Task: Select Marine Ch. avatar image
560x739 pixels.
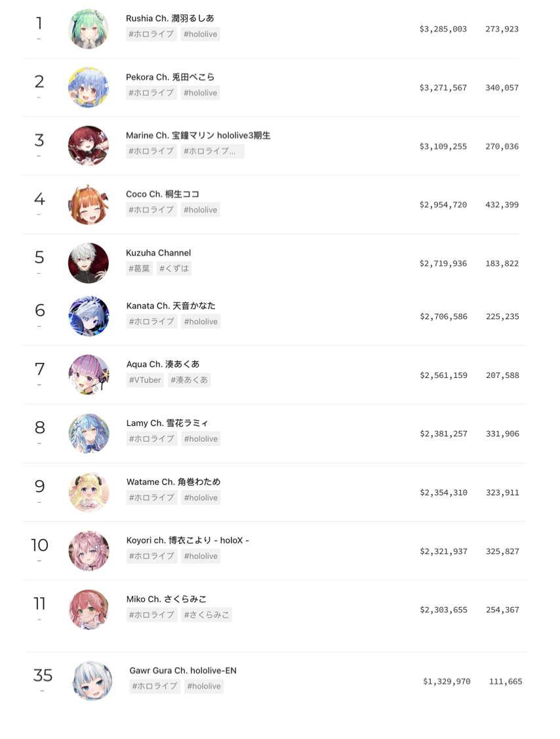Action: (x=89, y=146)
